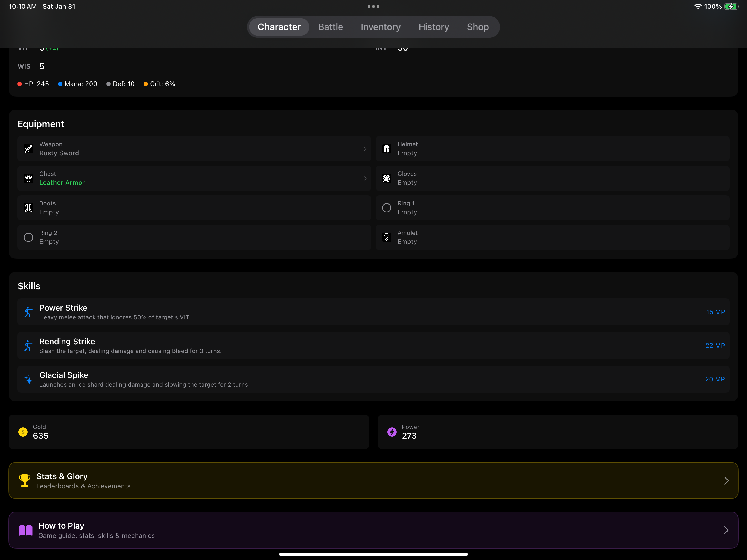The image size is (747, 560).
Task: Tap the Helmet slot icon
Action: coord(386,148)
